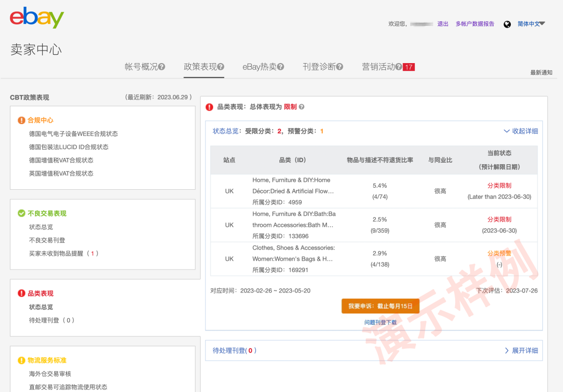Open the 简体中文 language dropdown
The width and height of the screenshot is (563, 392).
(531, 24)
